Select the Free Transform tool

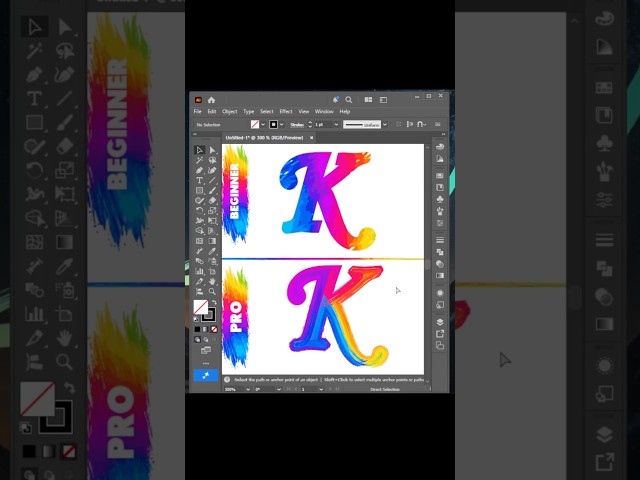pyautogui.click(x=212, y=220)
